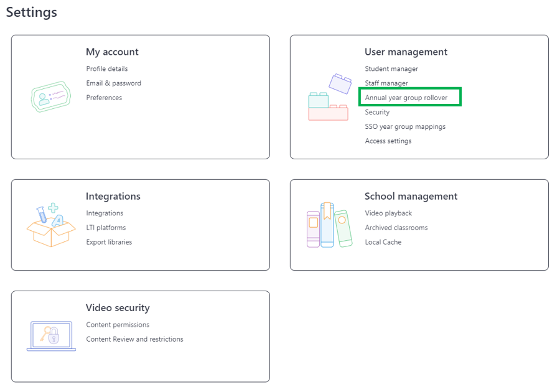View Archived classrooms
The image size is (560, 392).
(396, 227)
